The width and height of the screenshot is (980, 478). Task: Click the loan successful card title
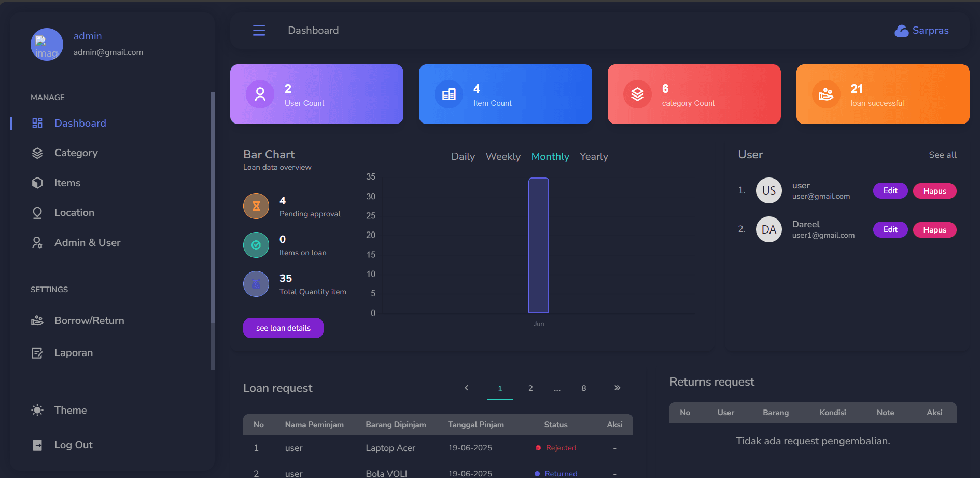(877, 103)
